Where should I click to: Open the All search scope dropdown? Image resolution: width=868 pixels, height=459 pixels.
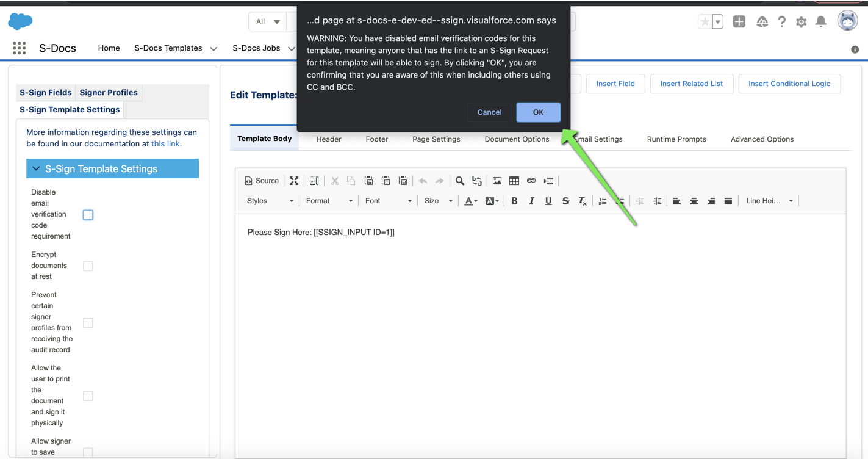click(268, 22)
